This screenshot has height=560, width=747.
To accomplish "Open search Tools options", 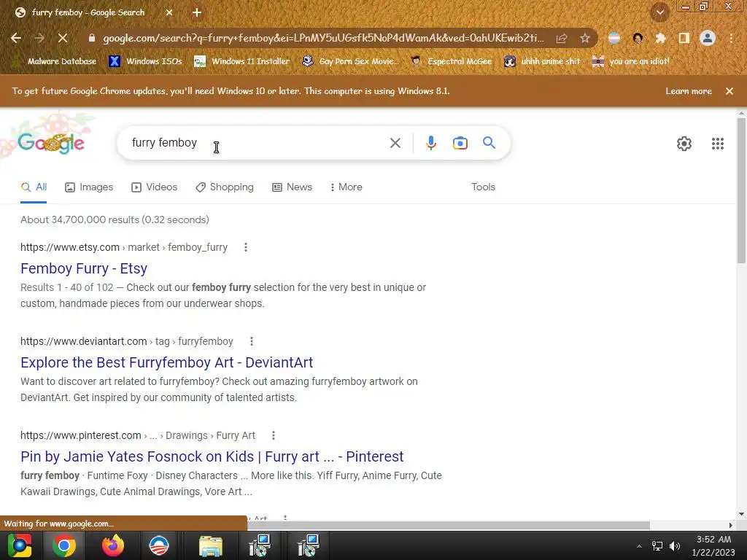I will click(x=483, y=187).
